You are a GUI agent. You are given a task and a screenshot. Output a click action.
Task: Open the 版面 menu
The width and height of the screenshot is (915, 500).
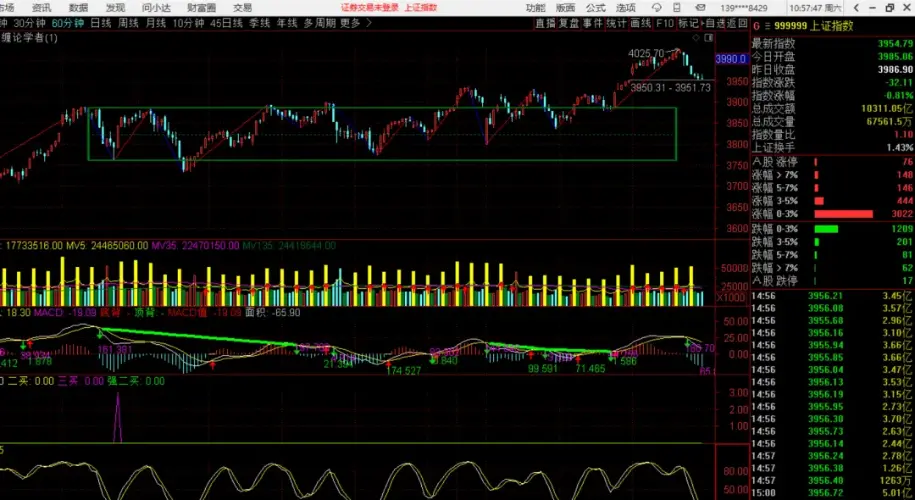pyautogui.click(x=565, y=8)
